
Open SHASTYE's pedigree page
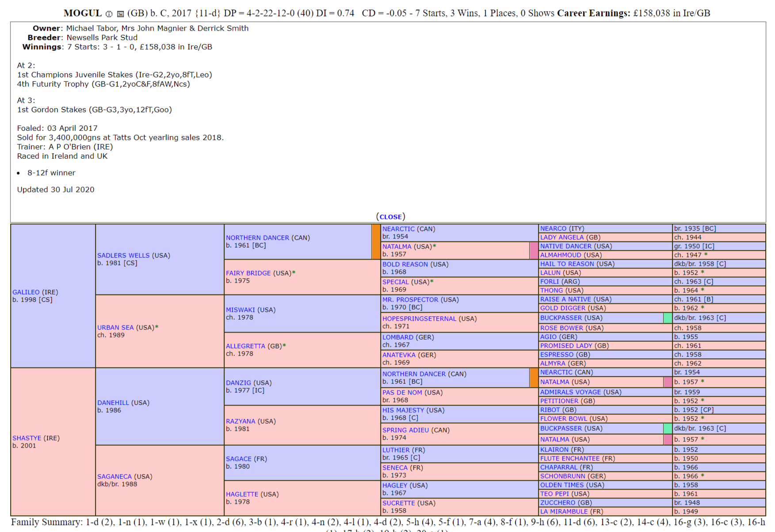pos(27,438)
